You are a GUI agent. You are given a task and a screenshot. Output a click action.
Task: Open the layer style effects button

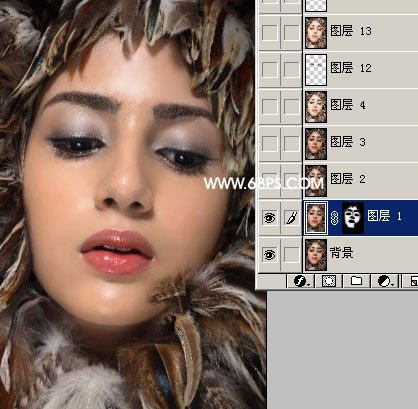301,281
